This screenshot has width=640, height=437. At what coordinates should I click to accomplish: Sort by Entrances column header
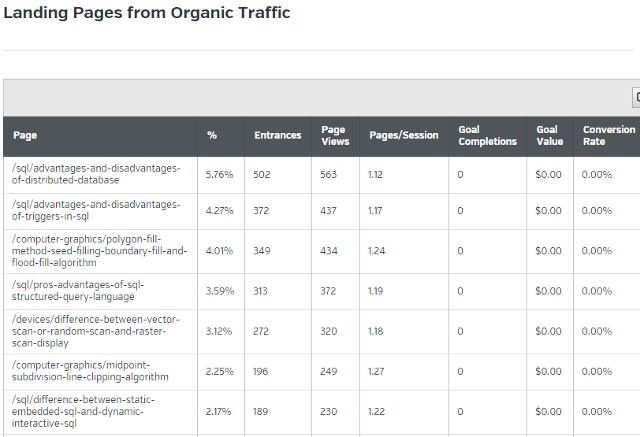tap(278, 135)
